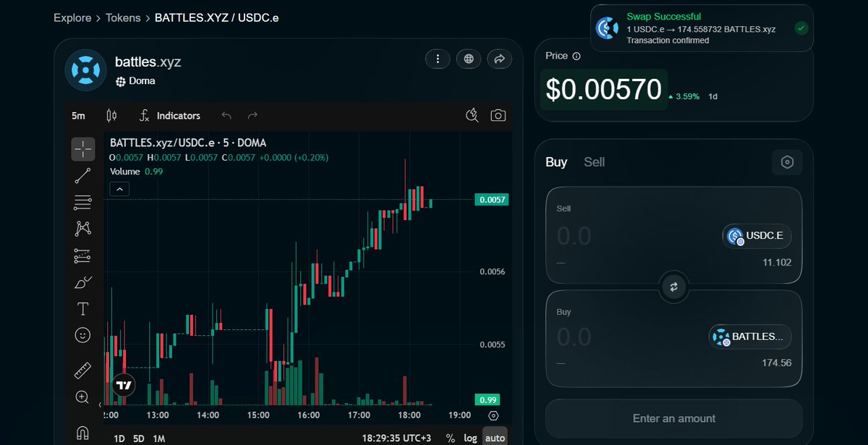Open the Indicators dialog
The width and height of the screenshot is (868, 445).
[170, 116]
